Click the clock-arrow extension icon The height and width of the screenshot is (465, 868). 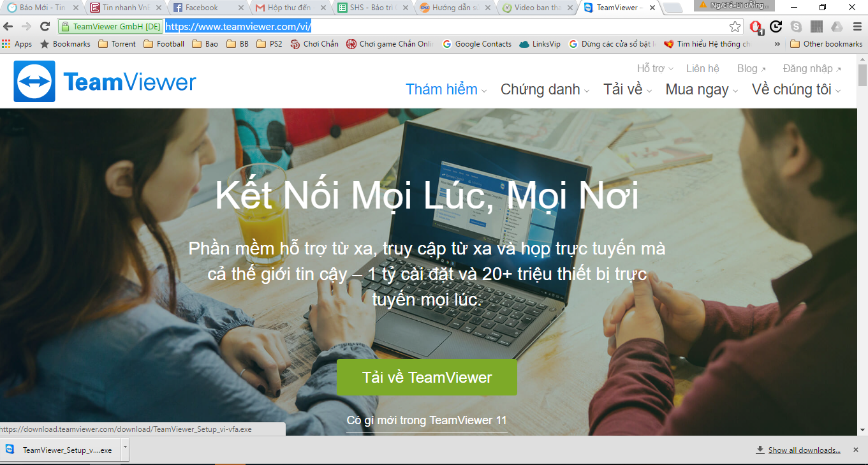[x=776, y=27]
